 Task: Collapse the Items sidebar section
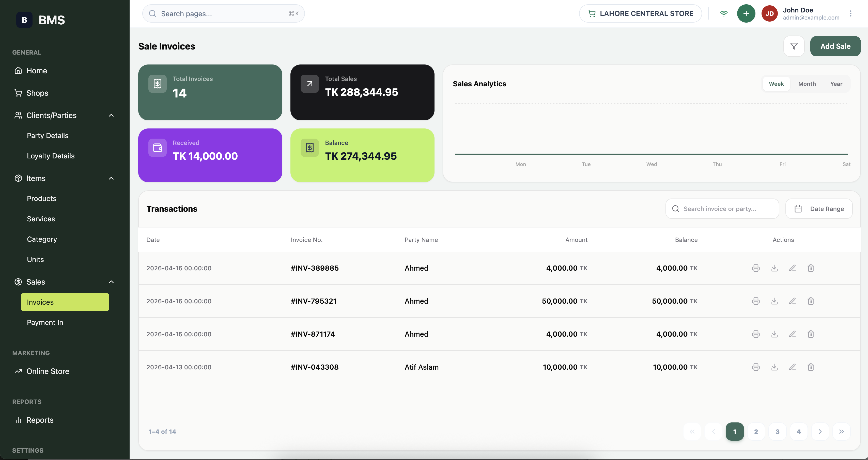pyautogui.click(x=111, y=178)
